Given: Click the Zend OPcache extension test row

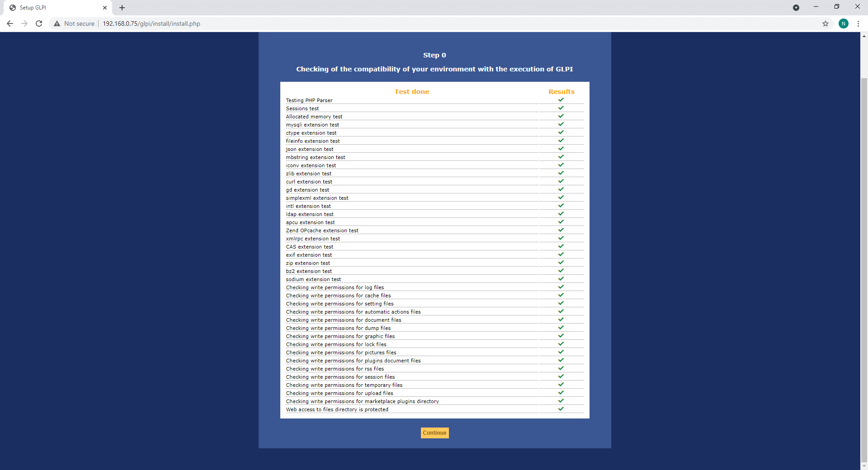Looking at the screenshot, I should click(322, 230).
